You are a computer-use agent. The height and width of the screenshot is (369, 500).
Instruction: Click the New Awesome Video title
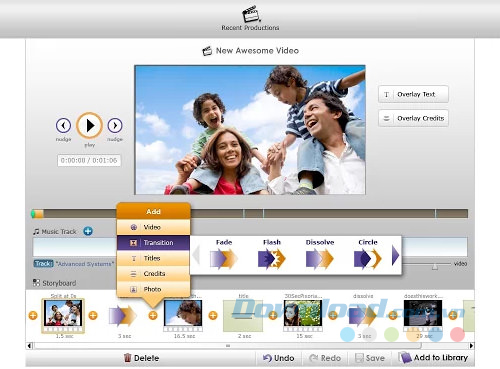click(x=257, y=51)
